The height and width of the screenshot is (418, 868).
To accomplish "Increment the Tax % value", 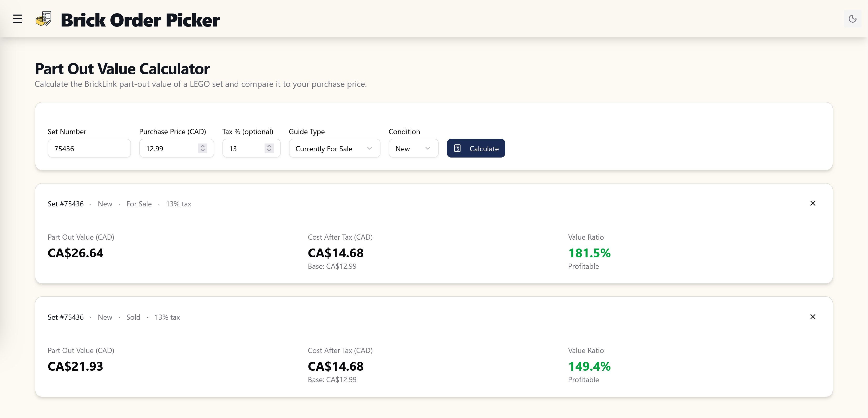I will [269, 146].
